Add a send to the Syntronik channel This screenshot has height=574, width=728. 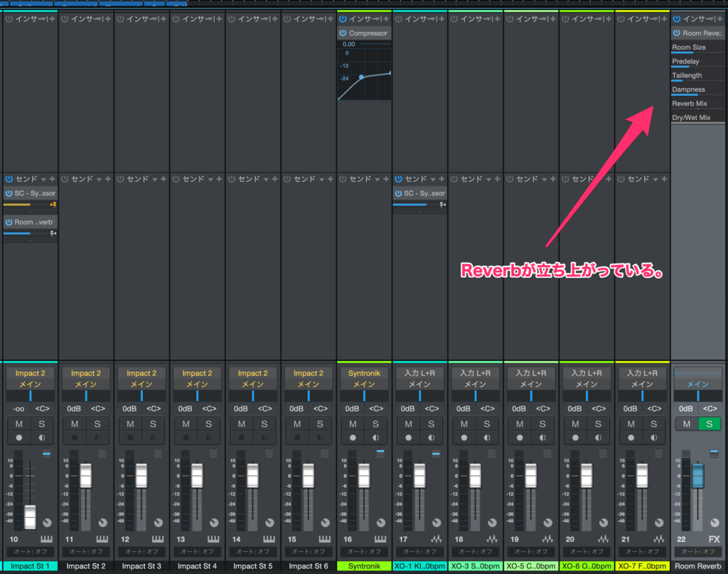click(385, 179)
